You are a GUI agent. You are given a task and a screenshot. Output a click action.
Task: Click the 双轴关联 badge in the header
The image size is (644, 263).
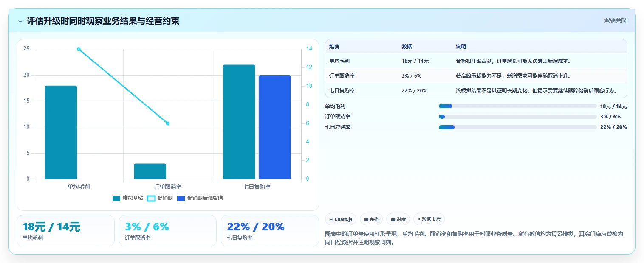point(615,21)
